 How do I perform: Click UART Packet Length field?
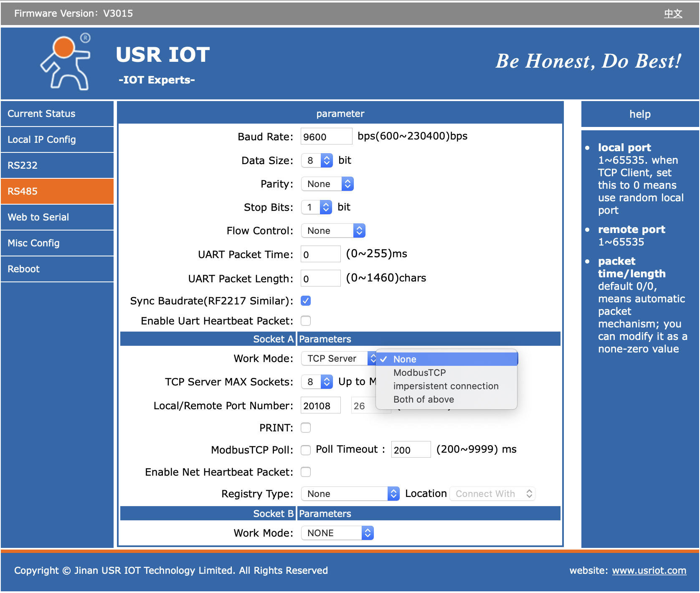coord(320,278)
